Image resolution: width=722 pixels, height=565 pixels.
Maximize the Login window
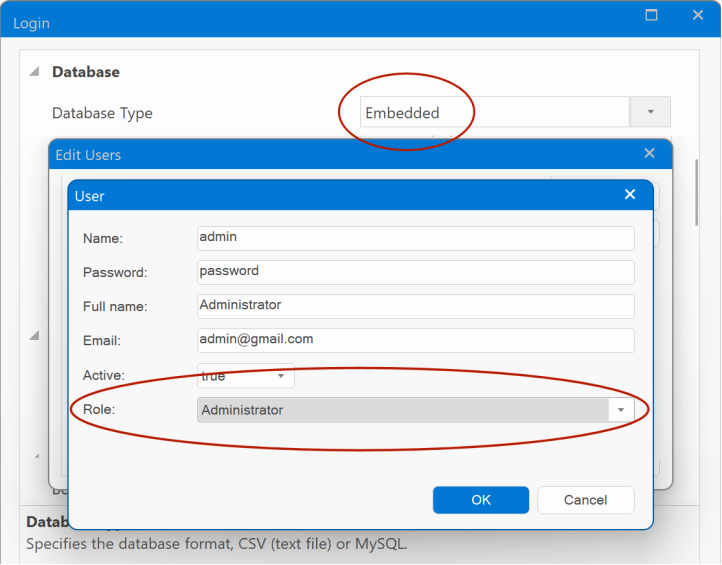click(652, 16)
